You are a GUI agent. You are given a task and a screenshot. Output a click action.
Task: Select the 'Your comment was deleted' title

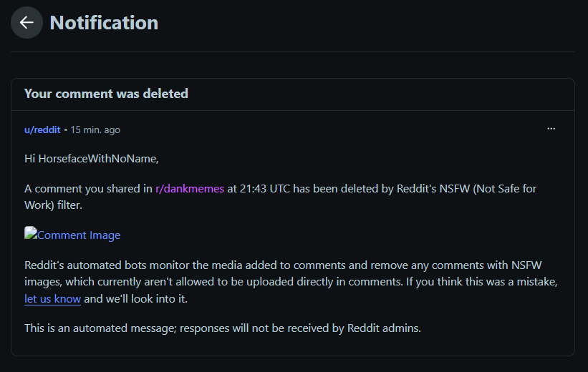[x=106, y=94]
